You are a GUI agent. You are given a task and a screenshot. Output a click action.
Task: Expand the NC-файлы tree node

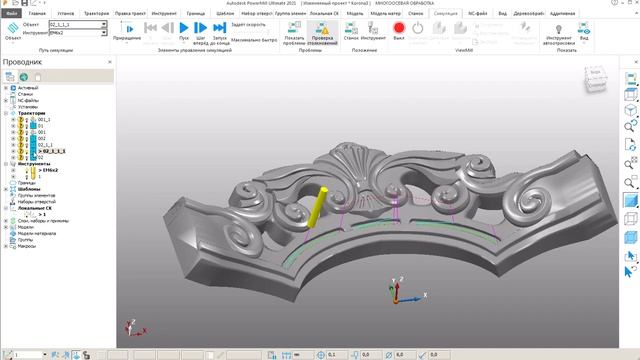[6, 100]
